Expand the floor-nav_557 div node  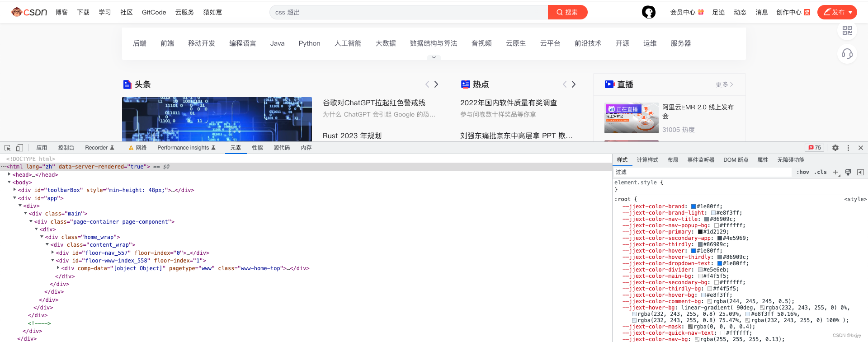coord(52,253)
